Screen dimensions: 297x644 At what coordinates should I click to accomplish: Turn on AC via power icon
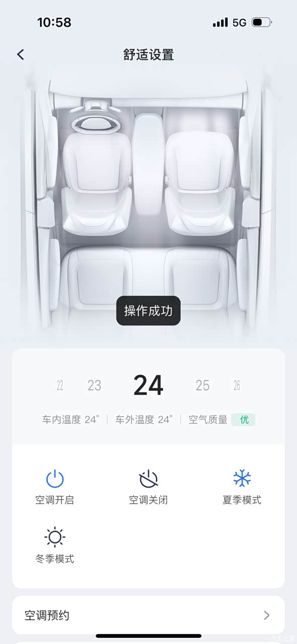point(55,478)
